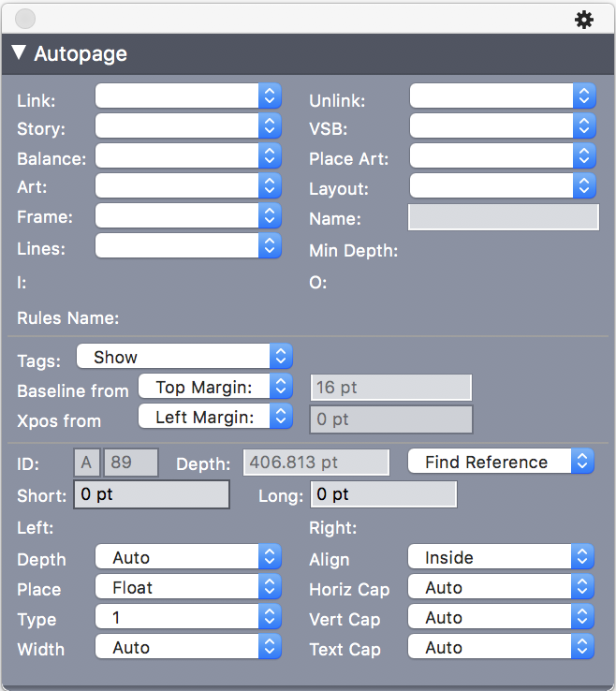Open the Unlink dropdown
616x691 pixels.
pos(502,96)
